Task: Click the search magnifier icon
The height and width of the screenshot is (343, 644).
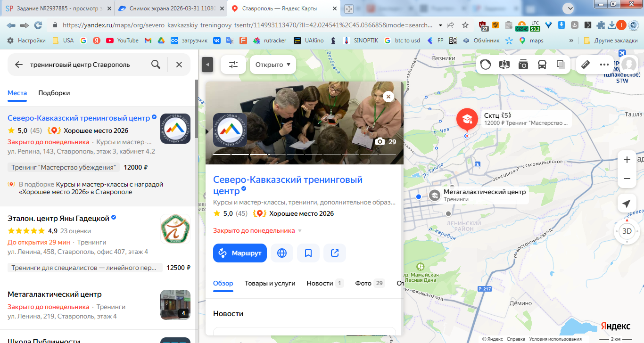Action: 156,65
